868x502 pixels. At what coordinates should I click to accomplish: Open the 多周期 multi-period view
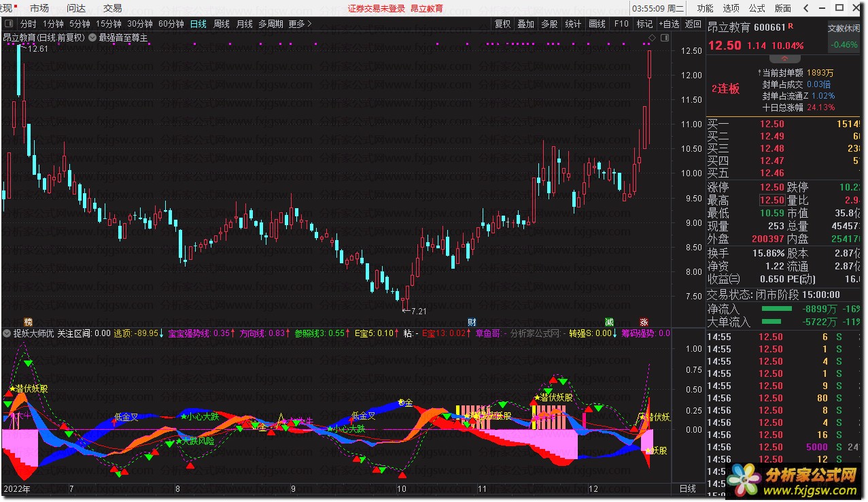pyautogui.click(x=271, y=24)
